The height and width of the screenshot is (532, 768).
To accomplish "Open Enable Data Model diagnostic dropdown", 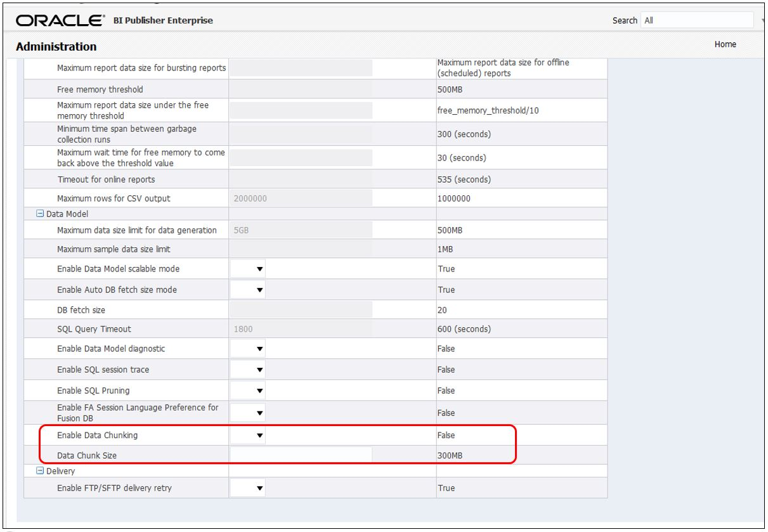I will (x=248, y=349).
